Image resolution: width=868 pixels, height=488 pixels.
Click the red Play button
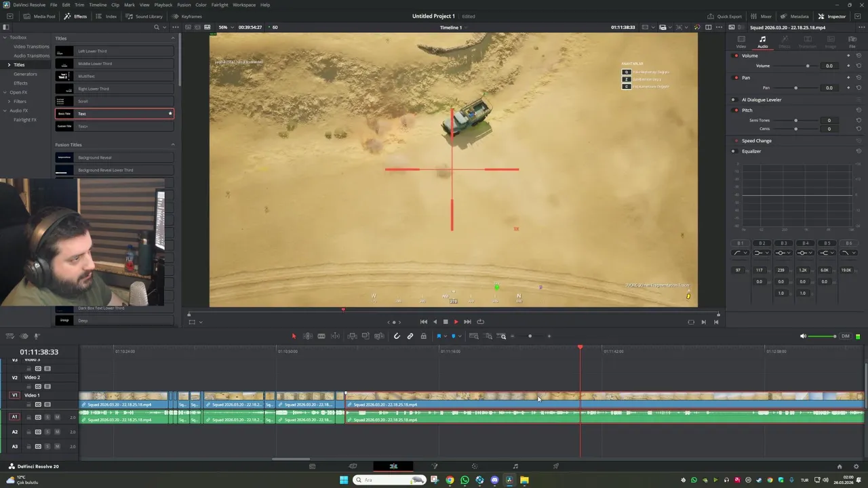tap(456, 322)
